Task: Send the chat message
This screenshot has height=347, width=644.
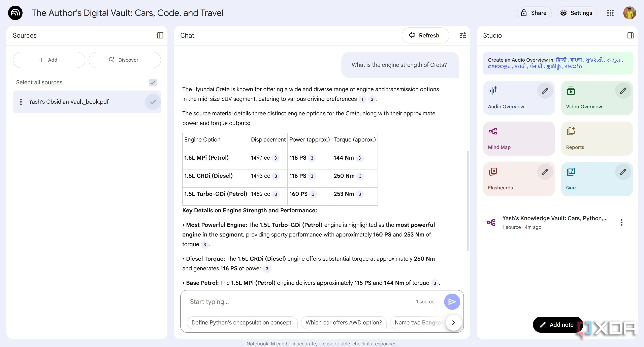Action: point(452,302)
